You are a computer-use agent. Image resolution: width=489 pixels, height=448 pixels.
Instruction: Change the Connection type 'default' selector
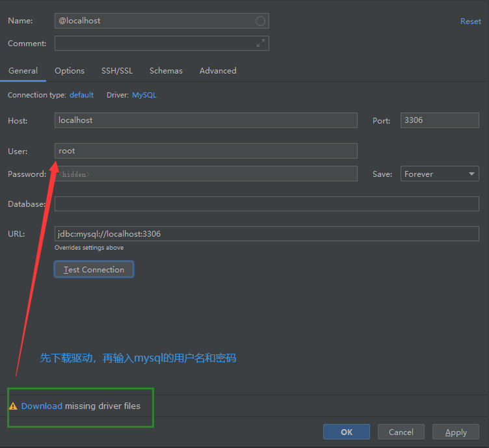81,95
